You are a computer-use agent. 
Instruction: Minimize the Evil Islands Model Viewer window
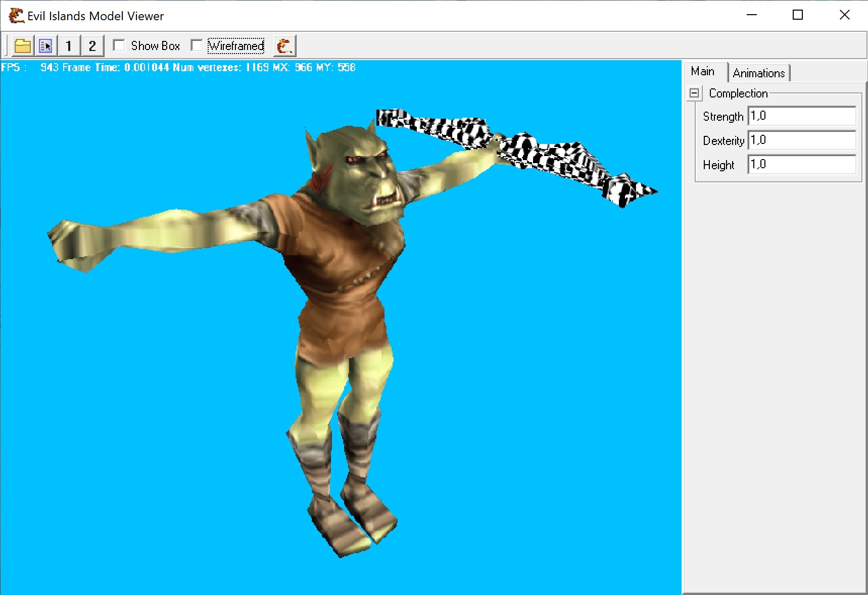(x=752, y=15)
